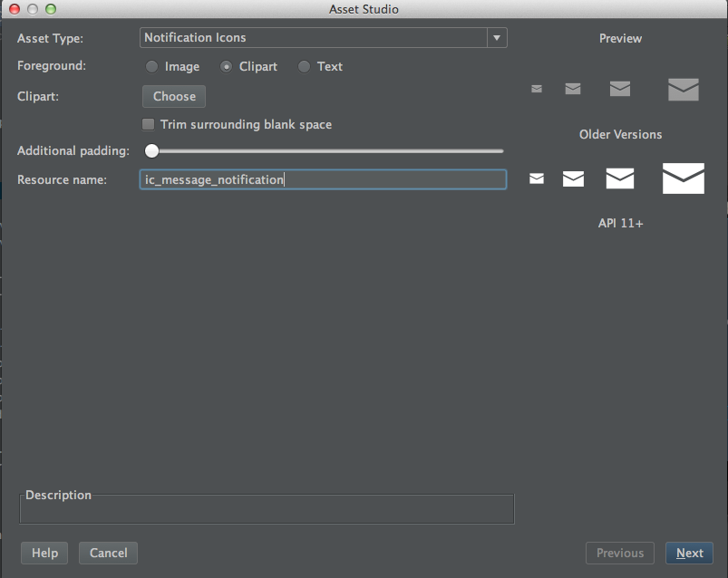728x578 pixels.
Task: Close the Asset Studio window
Action: pos(15,9)
